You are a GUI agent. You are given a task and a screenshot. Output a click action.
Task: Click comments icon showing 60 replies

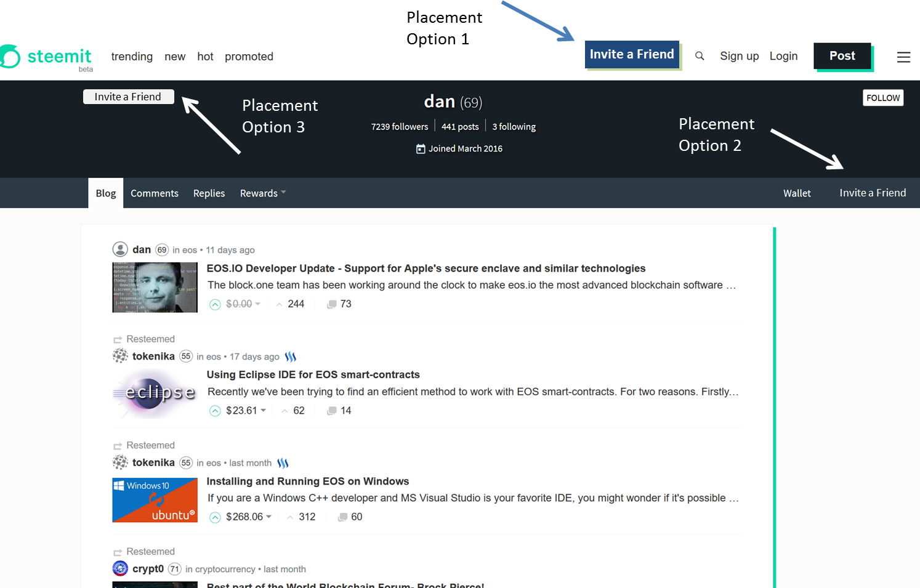(x=342, y=517)
